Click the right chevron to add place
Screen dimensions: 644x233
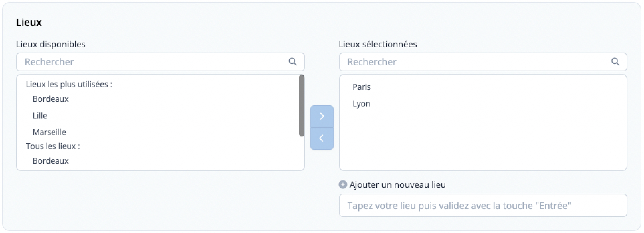pyautogui.click(x=322, y=116)
